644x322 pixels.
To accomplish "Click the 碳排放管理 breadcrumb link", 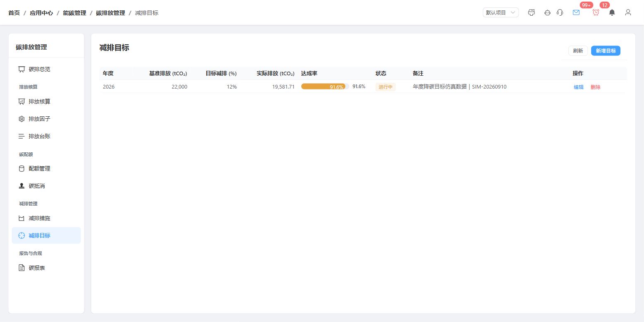I will 110,13.
